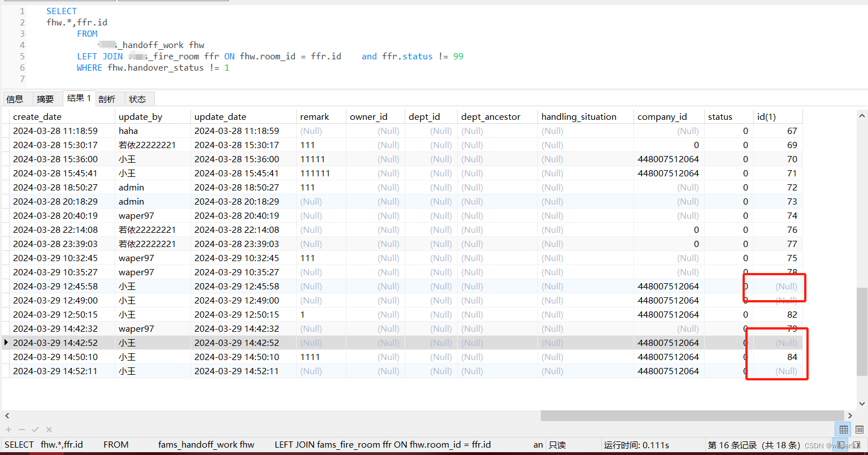Click the update_by column header
This screenshot has width=868, height=455.
[x=153, y=116]
